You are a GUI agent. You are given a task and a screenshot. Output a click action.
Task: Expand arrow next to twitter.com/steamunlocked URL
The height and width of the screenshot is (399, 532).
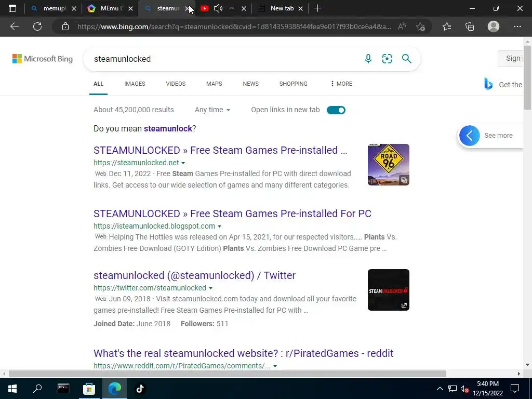click(211, 288)
